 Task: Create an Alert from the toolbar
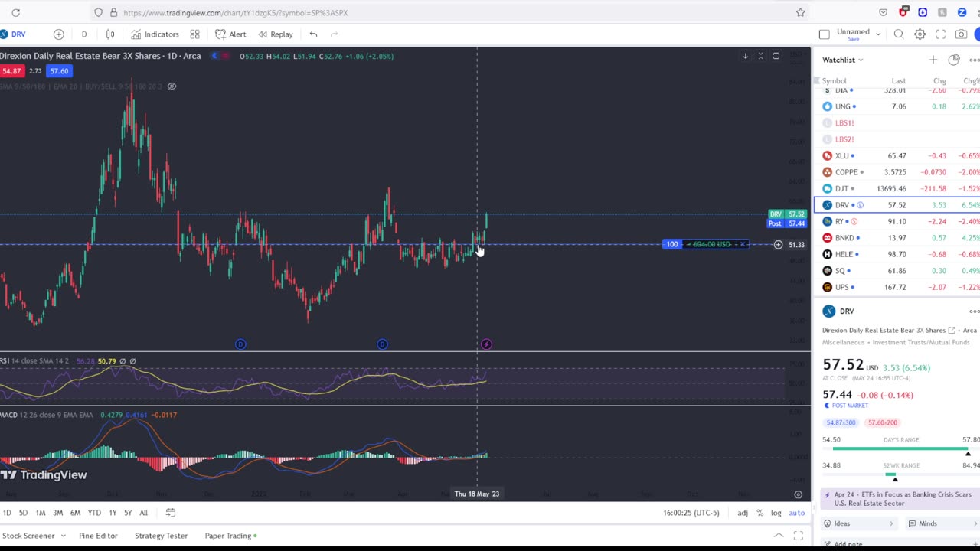(x=230, y=34)
